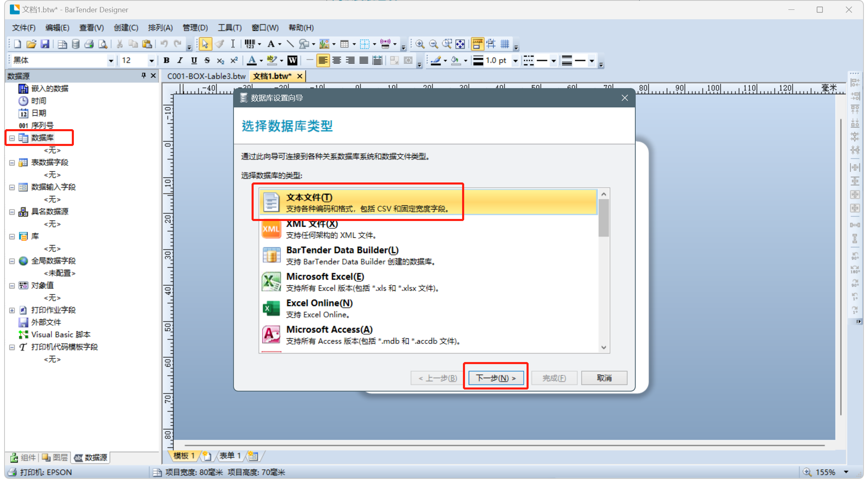
Task: Switch to C001-BOX-Lable3.btw tab
Action: (x=206, y=76)
